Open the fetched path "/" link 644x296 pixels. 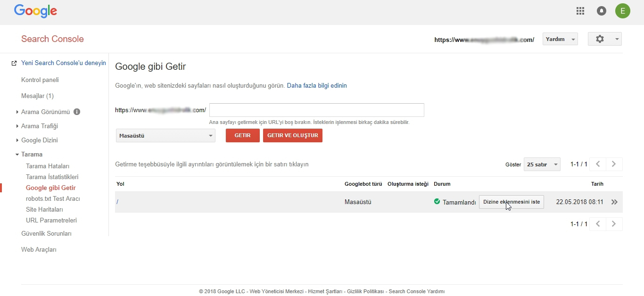tap(117, 202)
